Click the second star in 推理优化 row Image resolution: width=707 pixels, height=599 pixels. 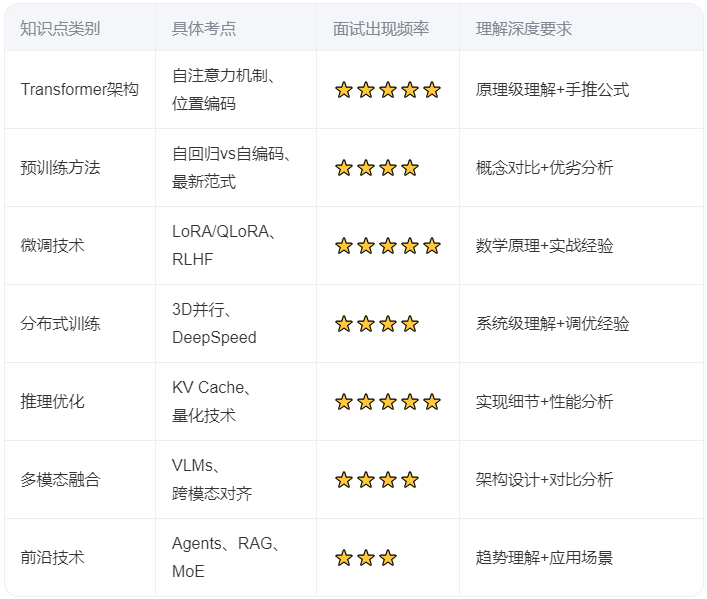366,402
